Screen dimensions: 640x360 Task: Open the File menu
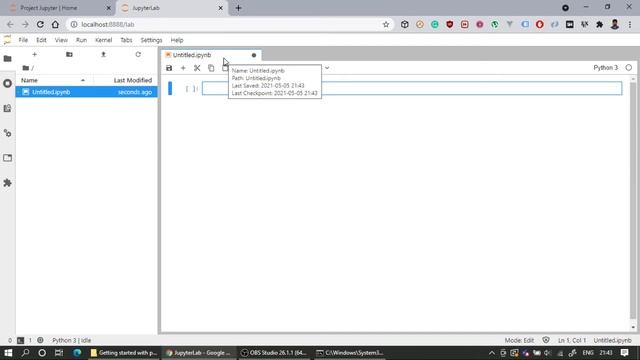(x=23, y=40)
